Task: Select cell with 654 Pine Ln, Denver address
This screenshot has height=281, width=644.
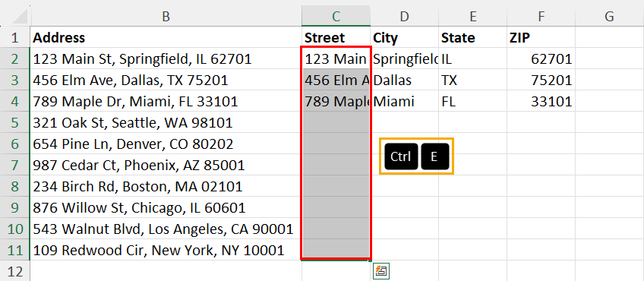Action: pyautogui.click(x=166, y=144)
